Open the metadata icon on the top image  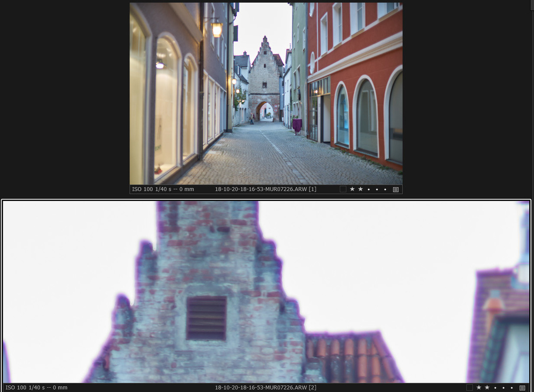tap(396, 189)
